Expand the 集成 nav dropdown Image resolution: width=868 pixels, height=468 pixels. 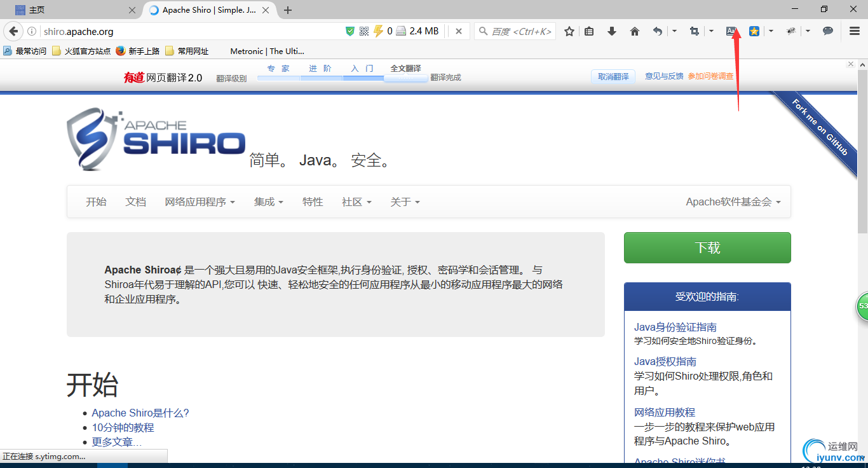[268, 202]
